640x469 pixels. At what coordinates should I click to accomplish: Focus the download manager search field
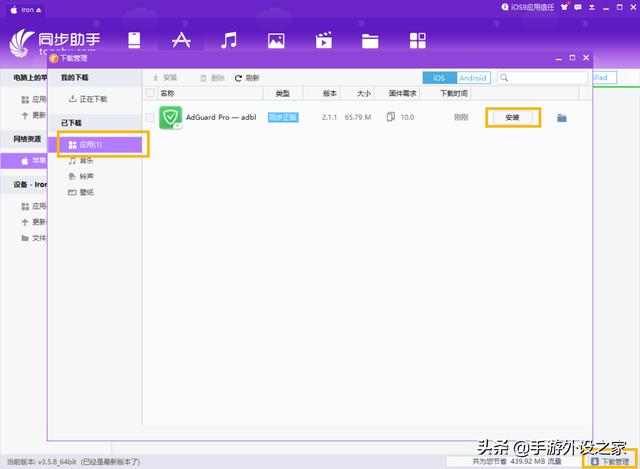point(542,78)
